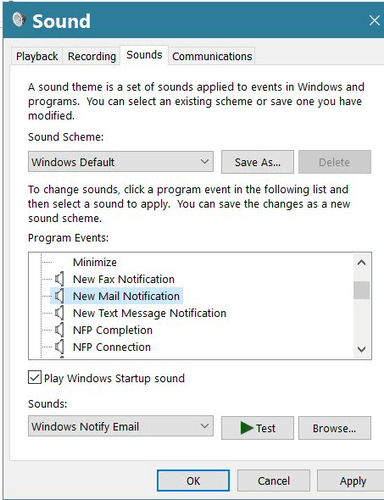This screenshot has height=500, width=384.
Task: Switch to the Playback tab
Action: (x=37, y=56)
